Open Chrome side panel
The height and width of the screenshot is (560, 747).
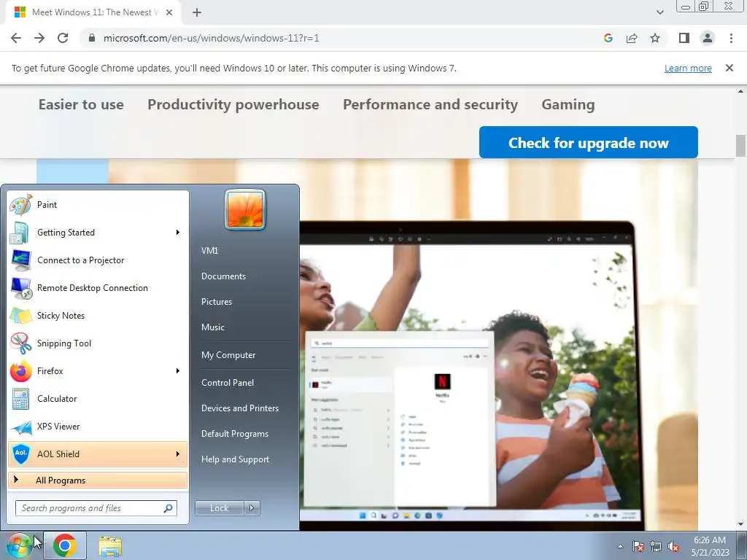684,38
